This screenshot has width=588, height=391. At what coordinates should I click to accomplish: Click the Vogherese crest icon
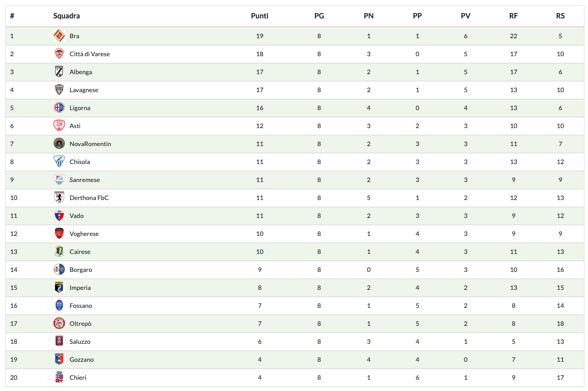[59, 234]
